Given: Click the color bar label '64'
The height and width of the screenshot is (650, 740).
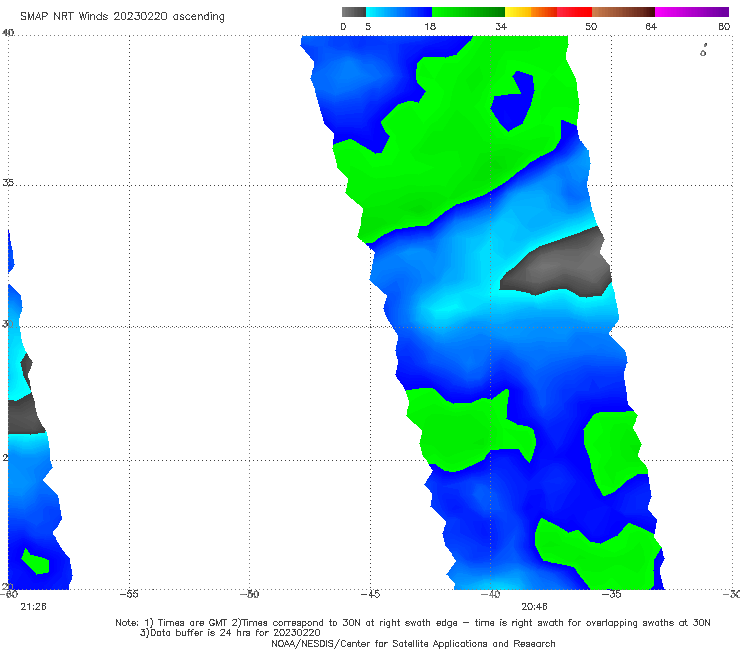Looking at the screenshot, I should (651, 27).
